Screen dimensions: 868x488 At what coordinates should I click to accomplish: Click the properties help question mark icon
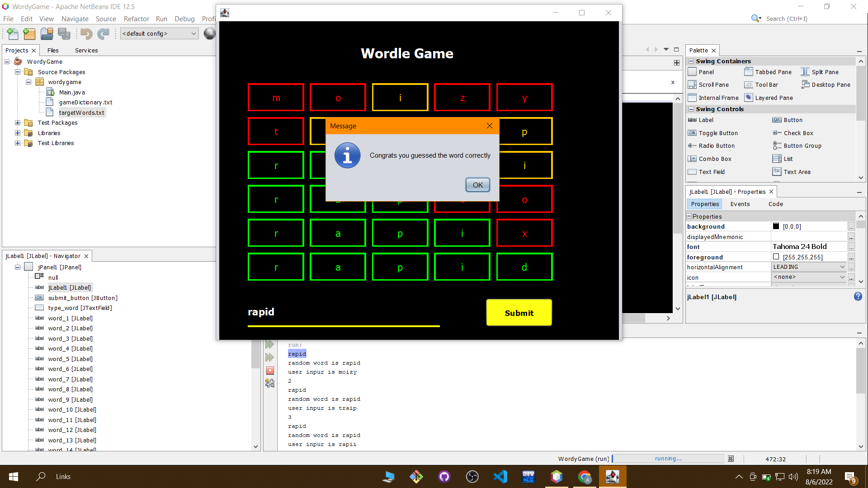858,296
